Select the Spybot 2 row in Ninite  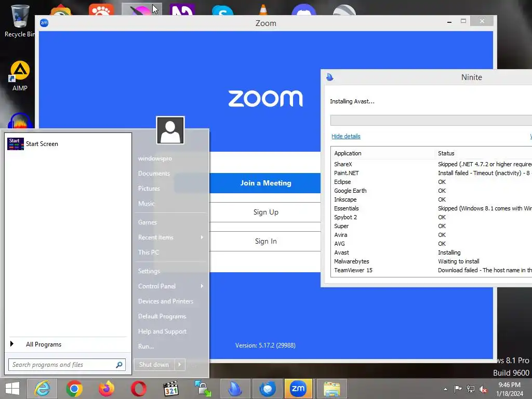click(x=431, y=217)
